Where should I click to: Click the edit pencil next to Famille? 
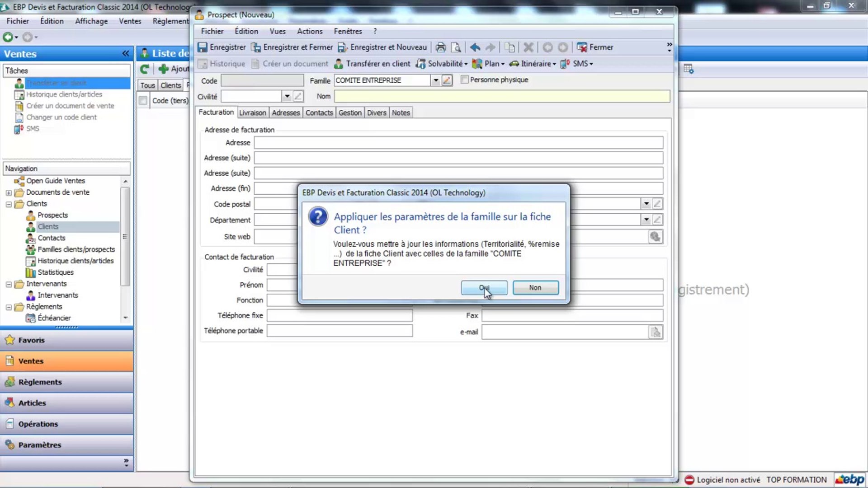click(x=447, y=80)
